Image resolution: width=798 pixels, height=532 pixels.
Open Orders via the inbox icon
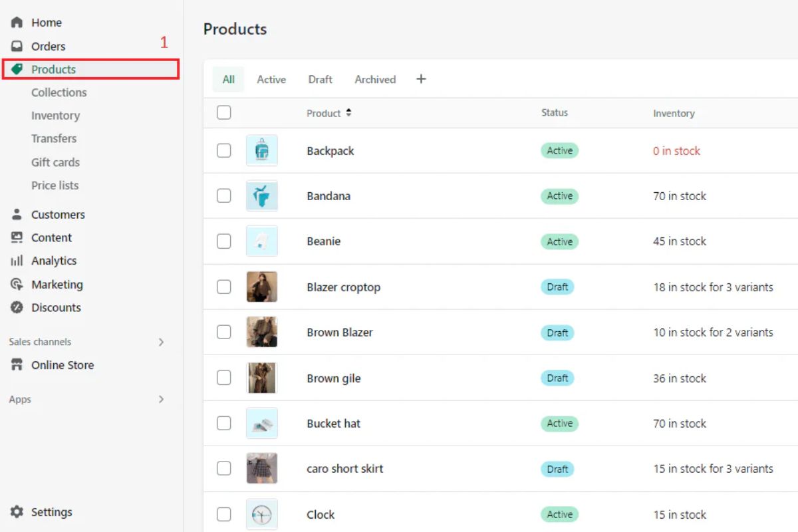[x=17, y=47]
